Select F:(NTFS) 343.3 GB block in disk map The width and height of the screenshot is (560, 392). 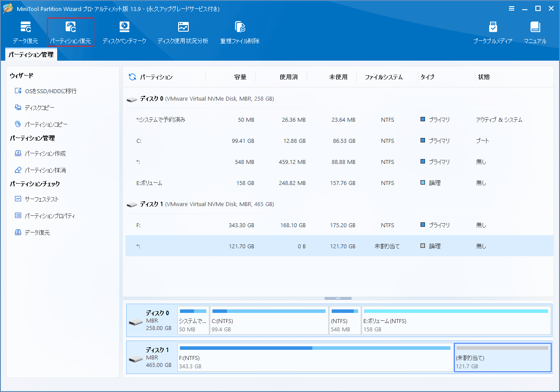315,357
